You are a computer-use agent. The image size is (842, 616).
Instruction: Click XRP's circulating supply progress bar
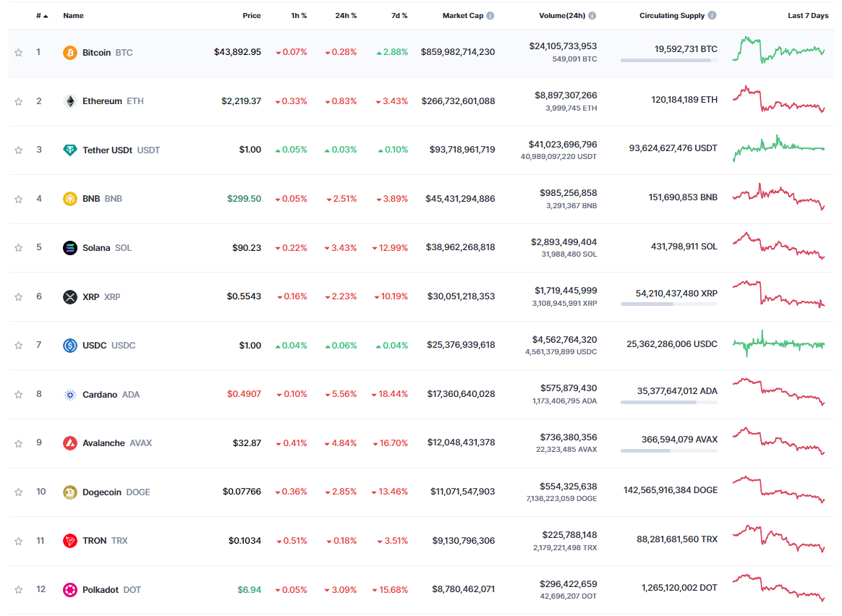[x=669, y=304]
